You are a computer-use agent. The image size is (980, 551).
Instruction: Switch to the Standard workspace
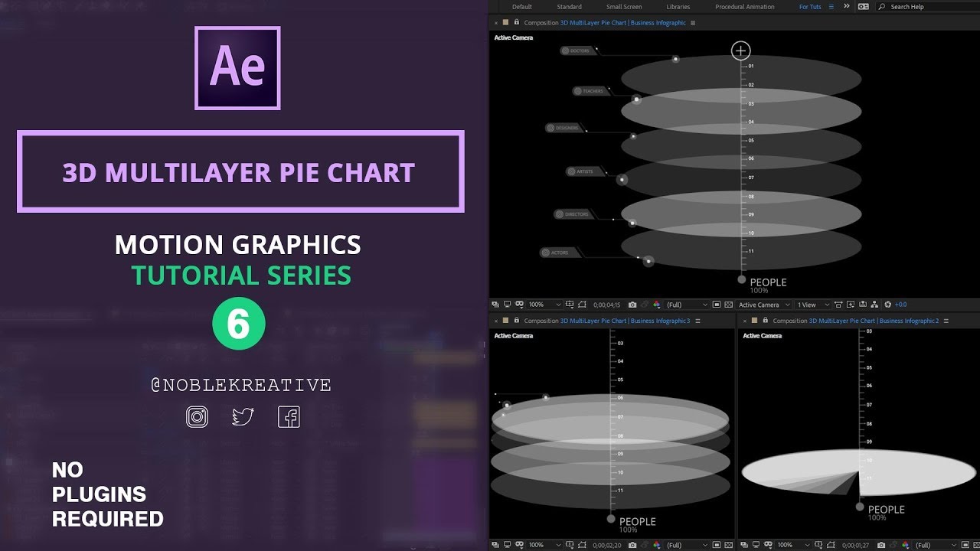569,7
